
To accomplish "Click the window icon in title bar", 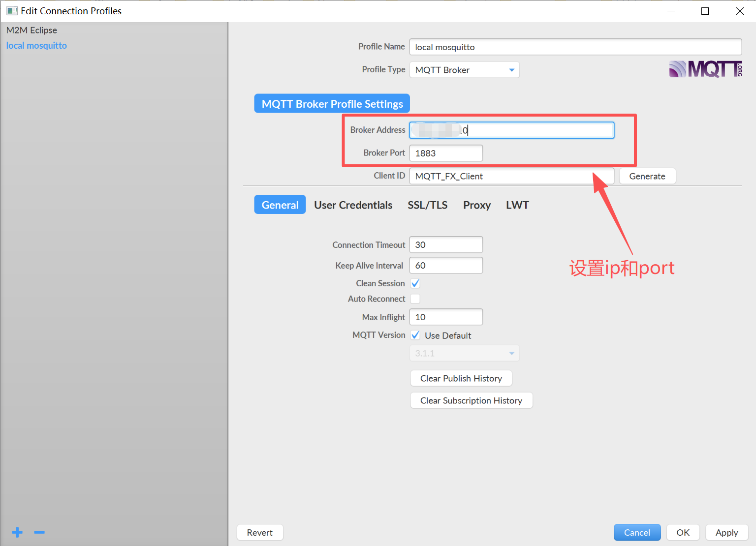I will [x=12, y=11].
